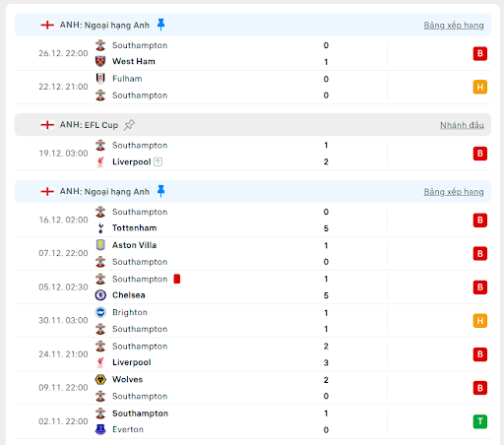This screenshot has width=504, height=445.
Task: Click the Tottenham team crest
Action: tap(100, 227)
